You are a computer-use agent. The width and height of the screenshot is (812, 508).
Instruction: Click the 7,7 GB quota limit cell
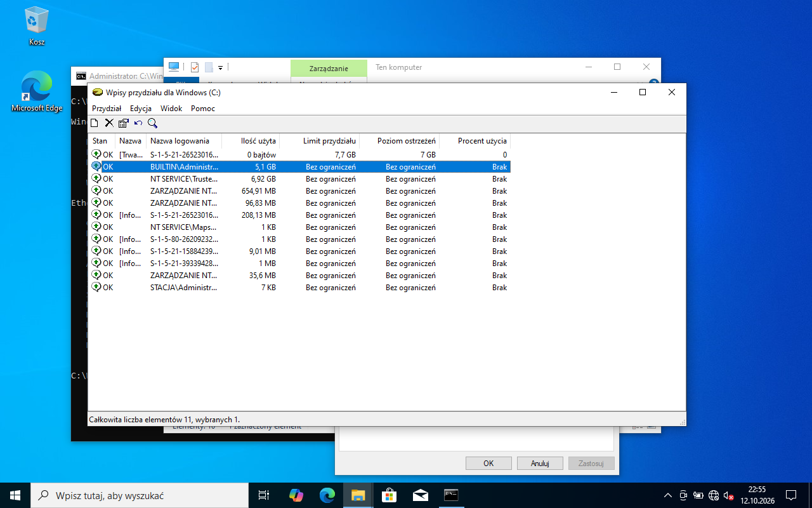[345, 155]
